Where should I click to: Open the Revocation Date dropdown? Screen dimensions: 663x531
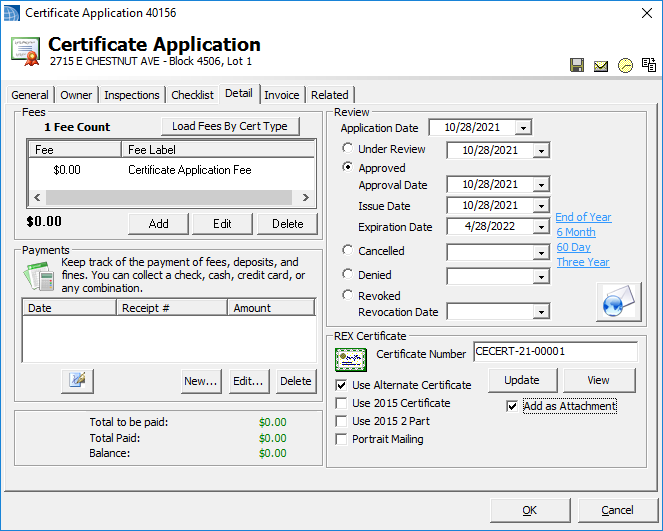541,312
